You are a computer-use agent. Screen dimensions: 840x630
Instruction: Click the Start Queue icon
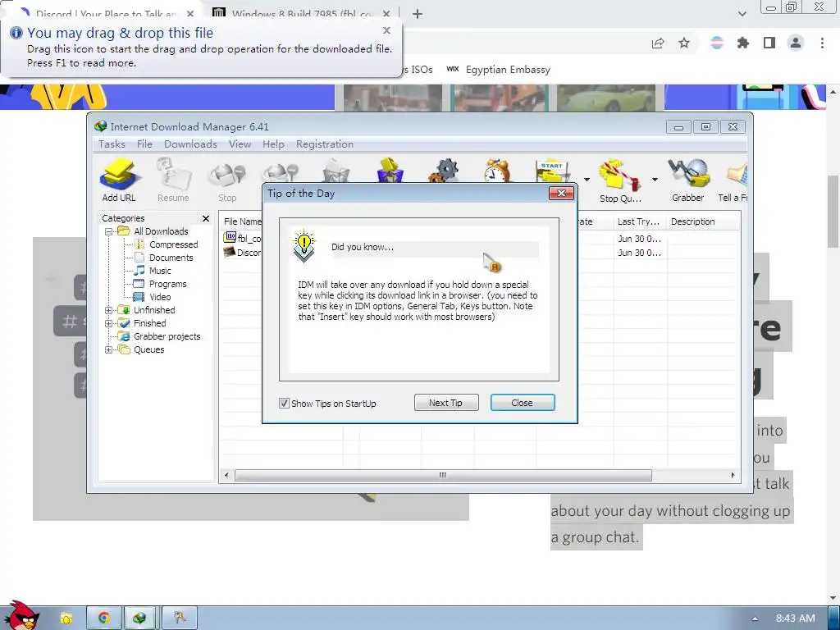554,171
